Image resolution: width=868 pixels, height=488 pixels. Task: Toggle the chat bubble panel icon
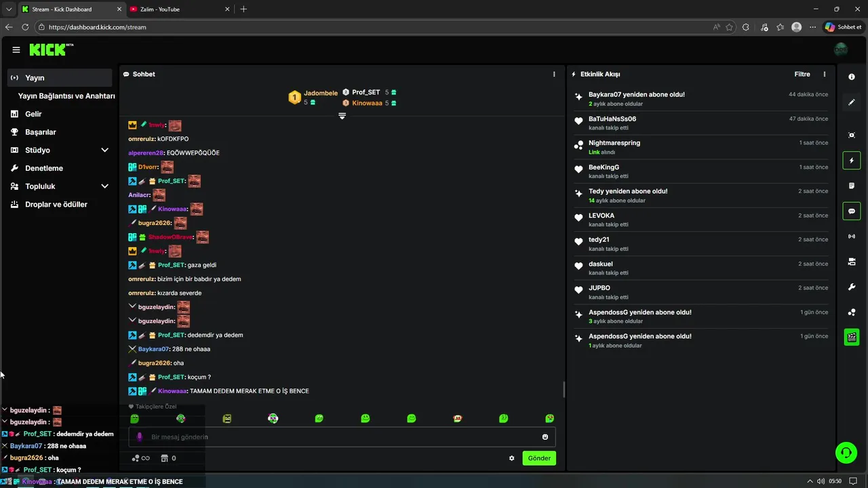pos(852,211)
